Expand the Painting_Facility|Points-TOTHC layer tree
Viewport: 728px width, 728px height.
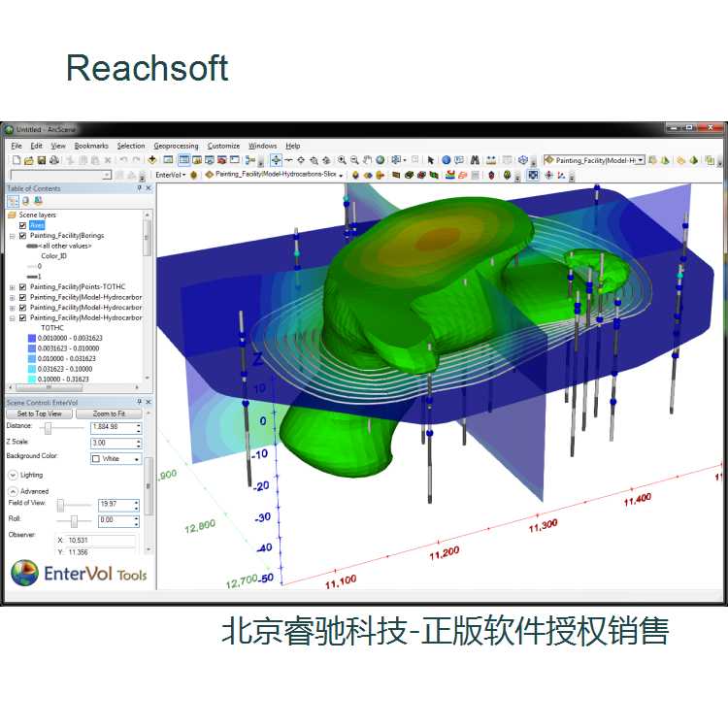[x=13, y=287]
